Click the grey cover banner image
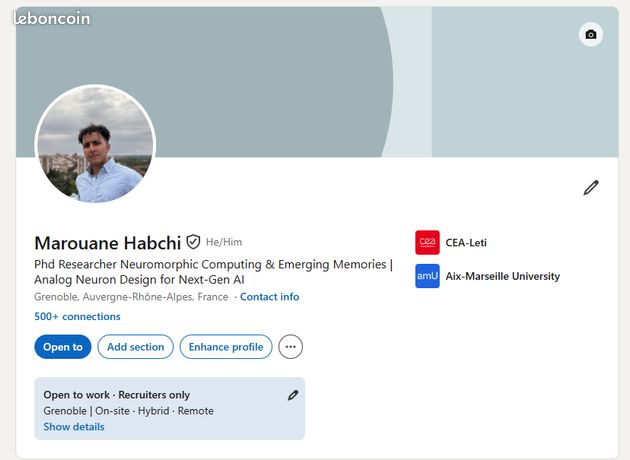This screenshot has height=460, width=630. (x=317, y=82)
